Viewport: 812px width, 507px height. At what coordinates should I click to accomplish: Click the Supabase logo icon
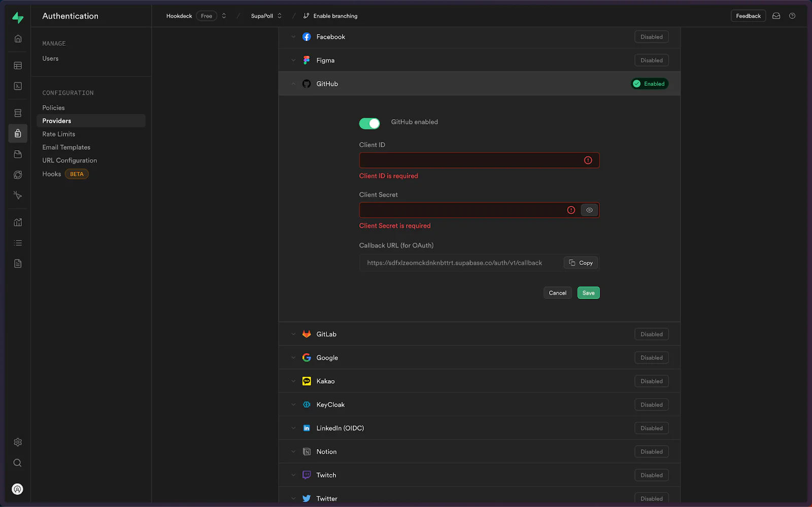coord(18,18)
